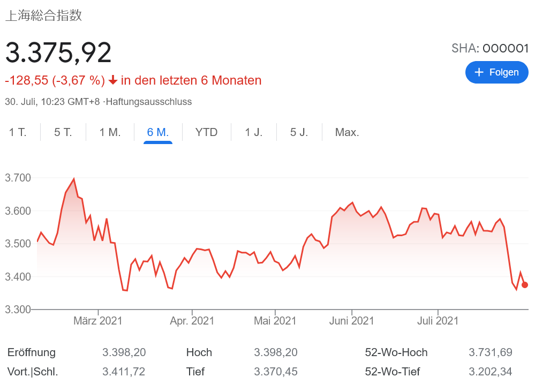Switch chart to YTD view
This screenshot has height=392, width=535.
pos(207,132)
